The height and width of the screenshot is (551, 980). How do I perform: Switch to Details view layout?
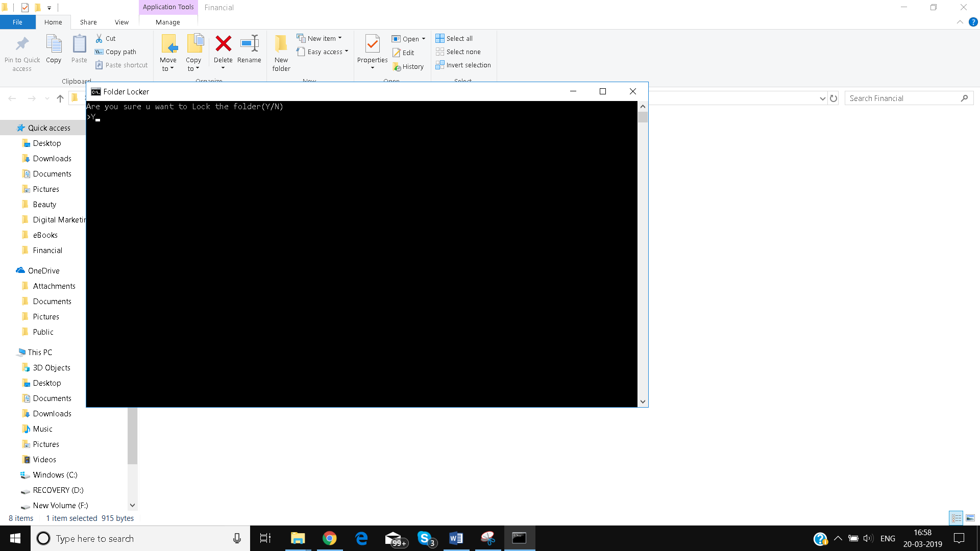coord(956,518)
